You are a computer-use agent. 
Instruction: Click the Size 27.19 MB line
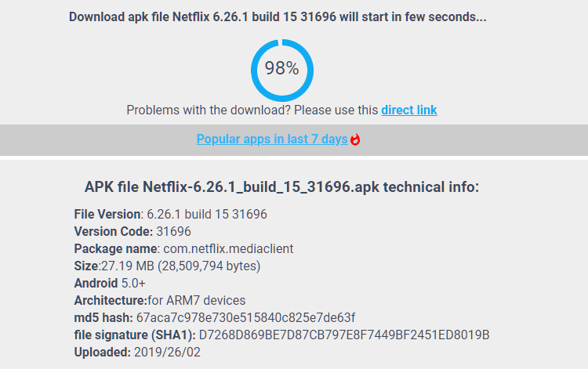tap(167, 266)
